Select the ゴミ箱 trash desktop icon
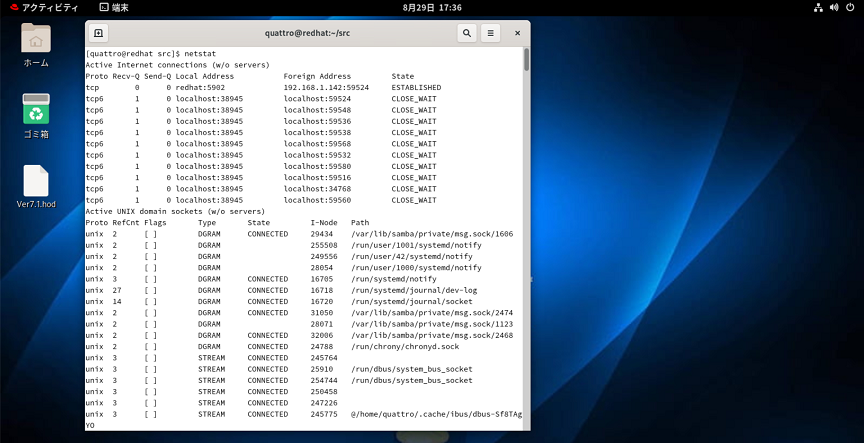 36,110
